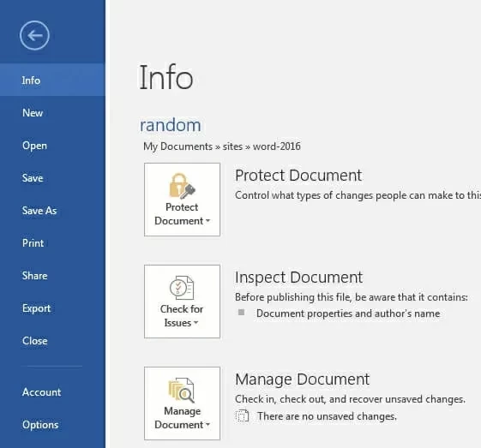Screen dimensions: 481x448
Task: Click text Before publishing this file
Action: point(352,297)
